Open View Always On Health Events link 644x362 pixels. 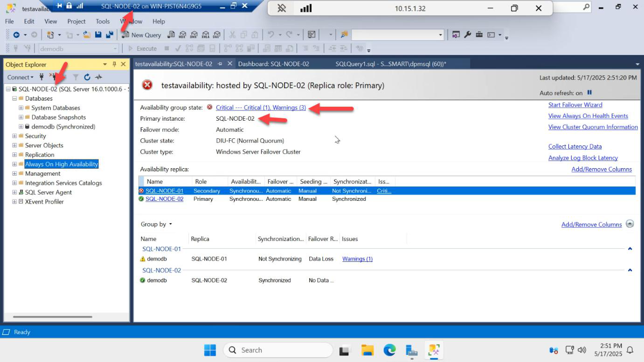588,116
